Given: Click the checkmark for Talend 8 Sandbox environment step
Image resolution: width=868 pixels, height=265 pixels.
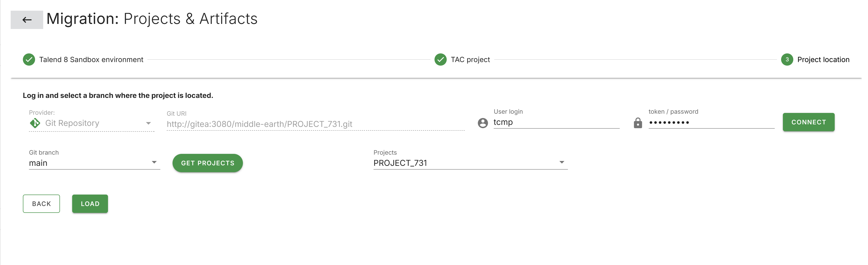Looking at the screenshot, I should point(29,59).
